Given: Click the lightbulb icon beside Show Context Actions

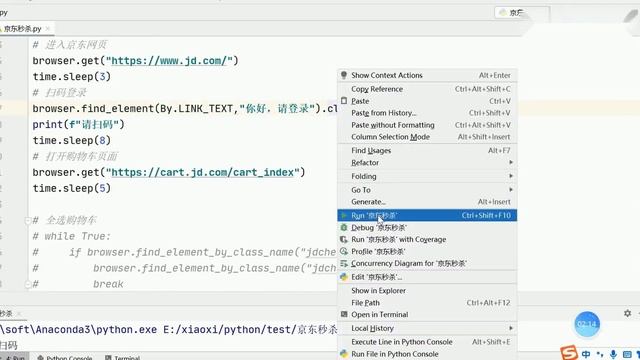Looking at the screenshot, I should [x=344, y=75].
